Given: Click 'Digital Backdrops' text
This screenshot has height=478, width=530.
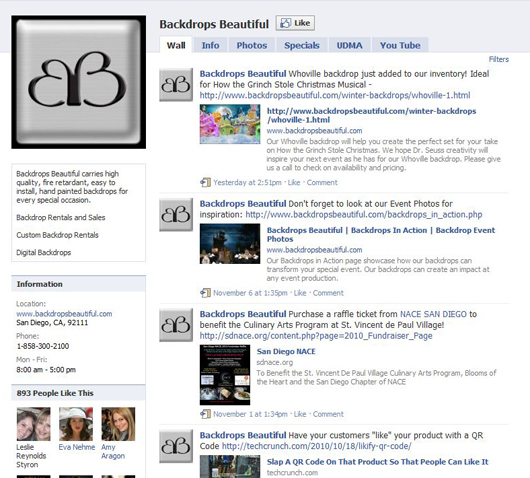Looking at the screenshot, I should point(44,253).
